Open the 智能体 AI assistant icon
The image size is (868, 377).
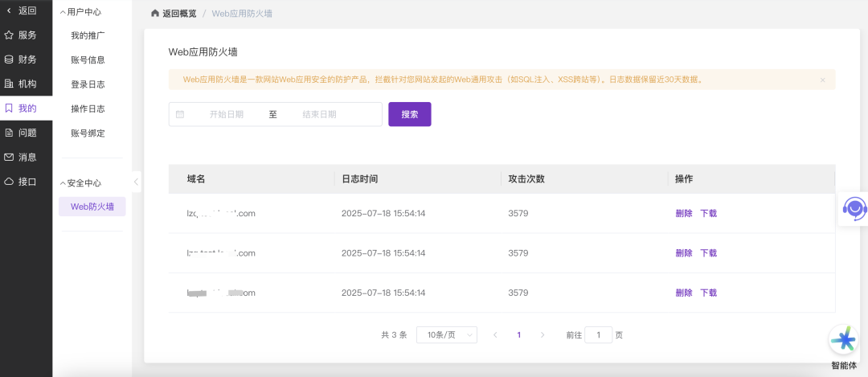(843, 340)
